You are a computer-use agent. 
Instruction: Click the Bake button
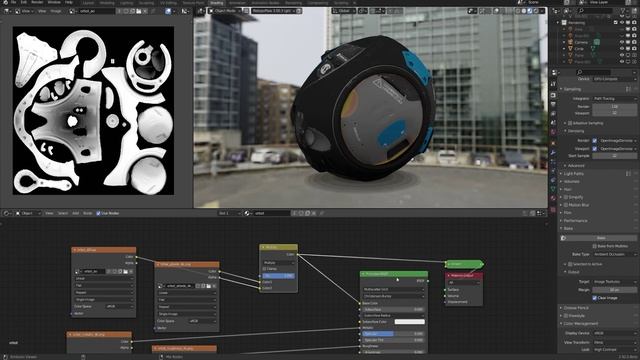click(x=600, y=238)
